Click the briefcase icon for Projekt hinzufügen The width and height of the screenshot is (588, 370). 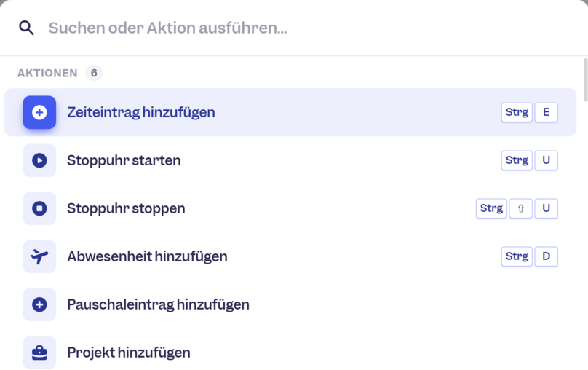pyautogui.click(x=39, y=353)
